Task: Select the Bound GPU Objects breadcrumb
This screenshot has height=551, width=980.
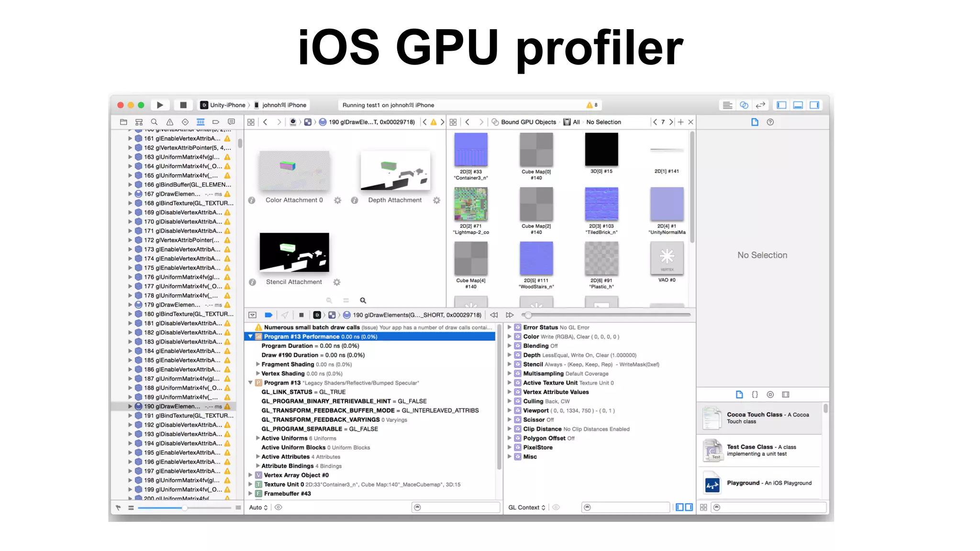Action: coord(528,122)
